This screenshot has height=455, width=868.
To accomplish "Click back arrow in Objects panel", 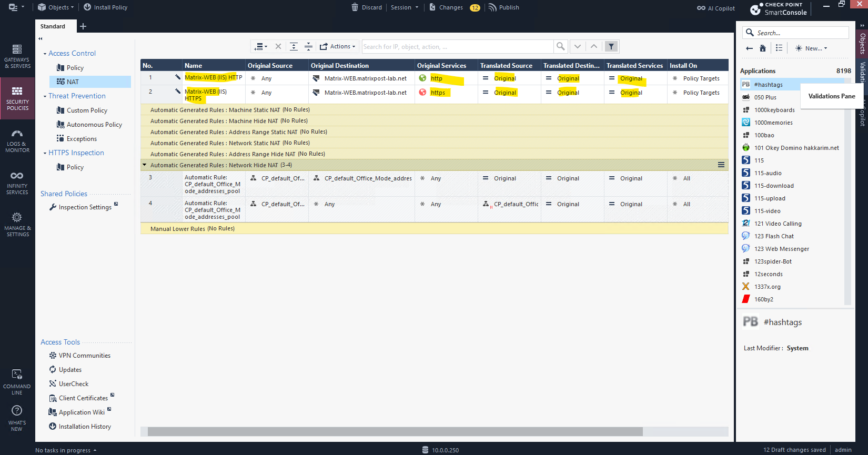I will (749, 48).
